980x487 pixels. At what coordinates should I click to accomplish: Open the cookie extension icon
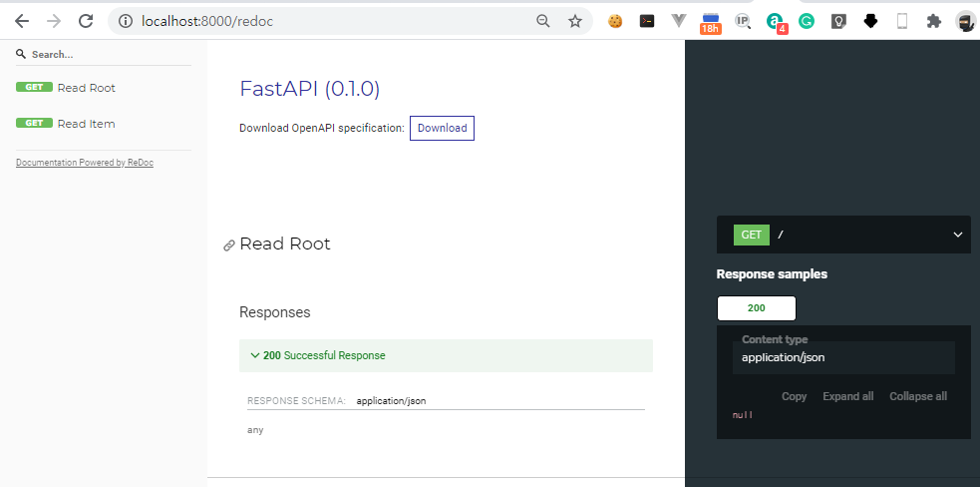tap(616, 21)
